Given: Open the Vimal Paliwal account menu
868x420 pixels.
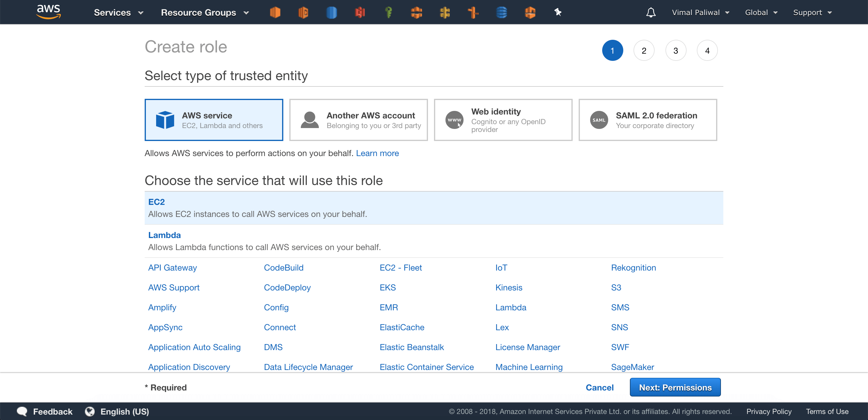Looking at the screenshot, I should pyautogui.click(x=700, y=12).
